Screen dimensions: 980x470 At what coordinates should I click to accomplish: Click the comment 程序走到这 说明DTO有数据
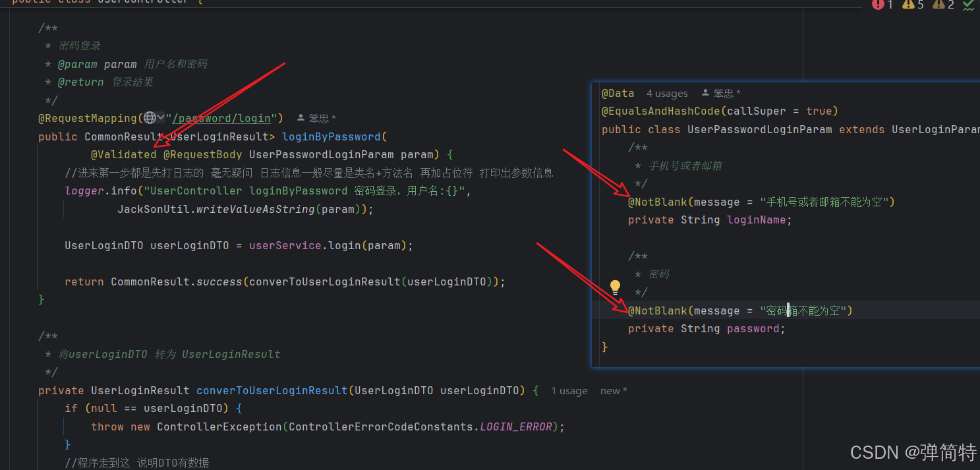point(137,463)
